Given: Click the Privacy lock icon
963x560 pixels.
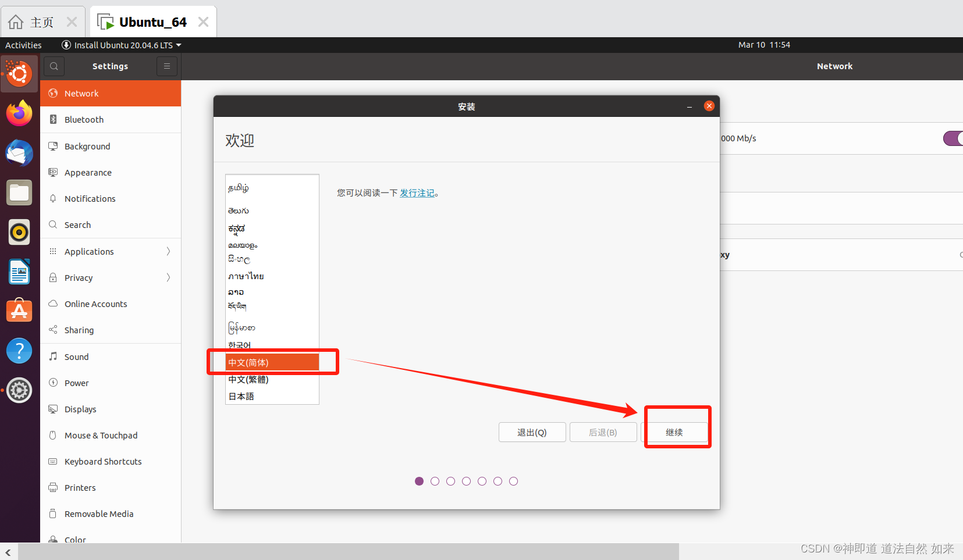Looking at the screenshot, I should 53,277.
